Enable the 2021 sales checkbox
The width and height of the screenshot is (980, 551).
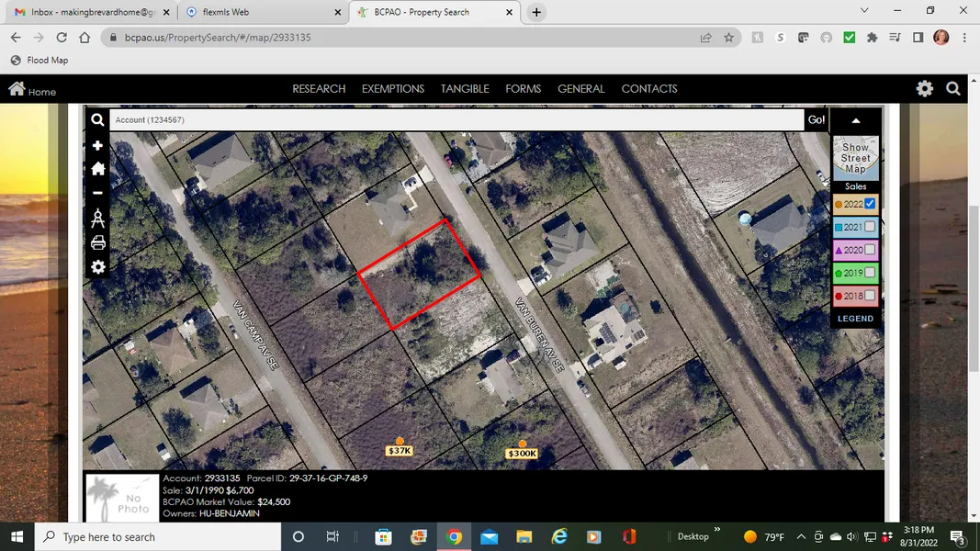[870, 227]
